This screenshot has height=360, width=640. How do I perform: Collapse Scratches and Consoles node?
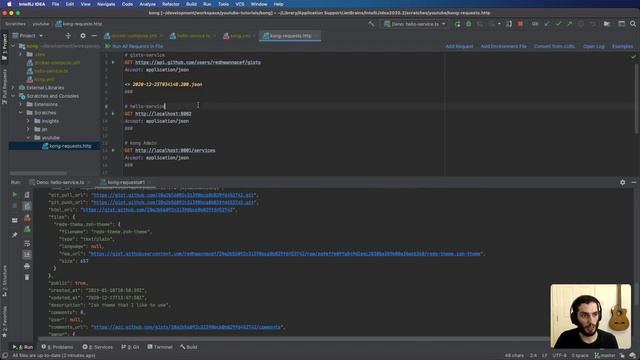point(13,96)
